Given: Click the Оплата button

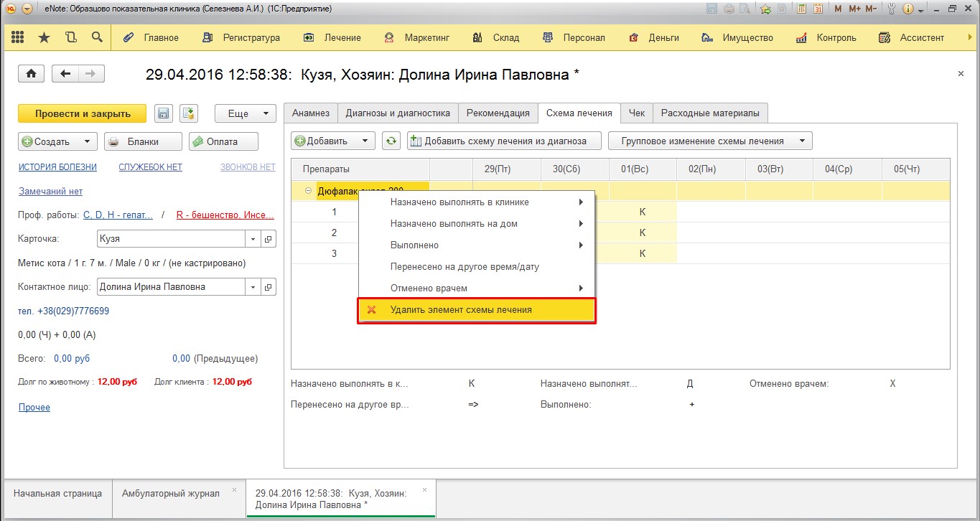Looking at the screenshot, I should [x=223, y=141].
